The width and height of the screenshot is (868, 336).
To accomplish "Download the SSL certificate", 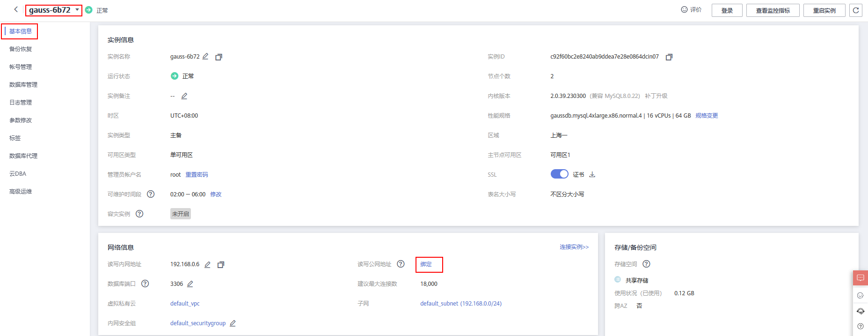I will point(592,174).
